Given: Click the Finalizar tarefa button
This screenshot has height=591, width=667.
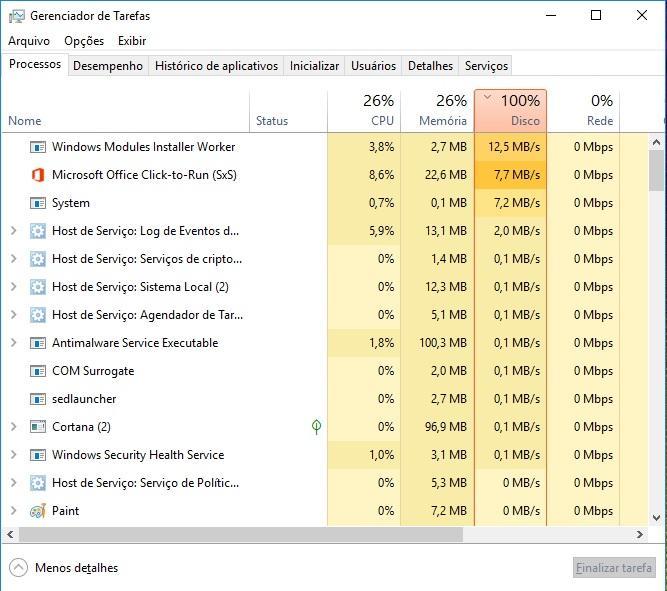Looking at the screenshot, I should 614,568.
